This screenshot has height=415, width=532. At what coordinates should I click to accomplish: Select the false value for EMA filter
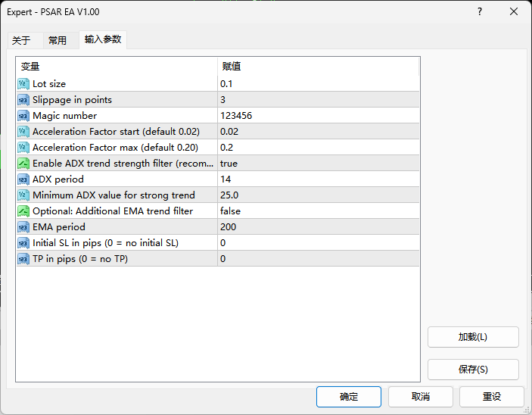[x=230, y=211]
